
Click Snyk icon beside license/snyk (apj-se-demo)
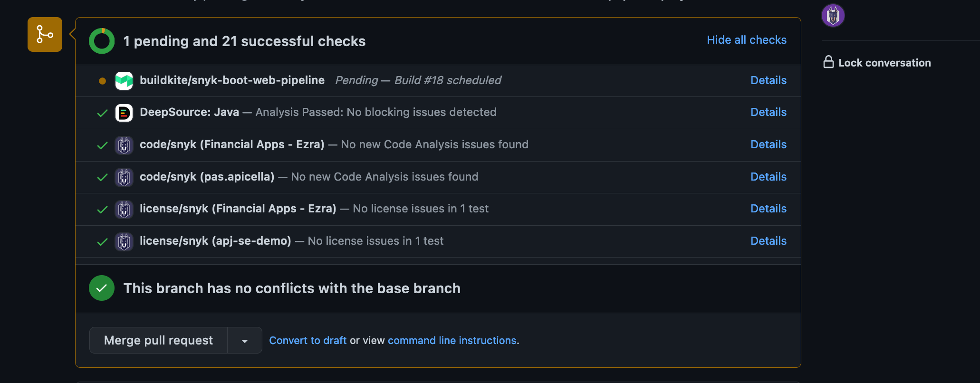124,241
